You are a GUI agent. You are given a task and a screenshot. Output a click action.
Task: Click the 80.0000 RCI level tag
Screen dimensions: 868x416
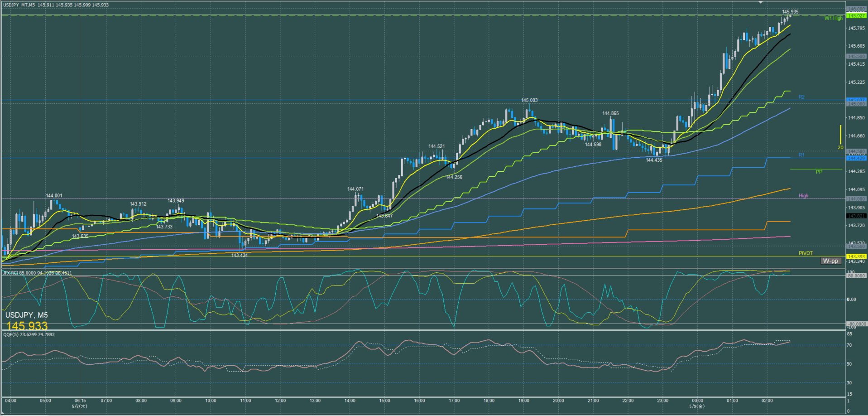pos(856,276)
